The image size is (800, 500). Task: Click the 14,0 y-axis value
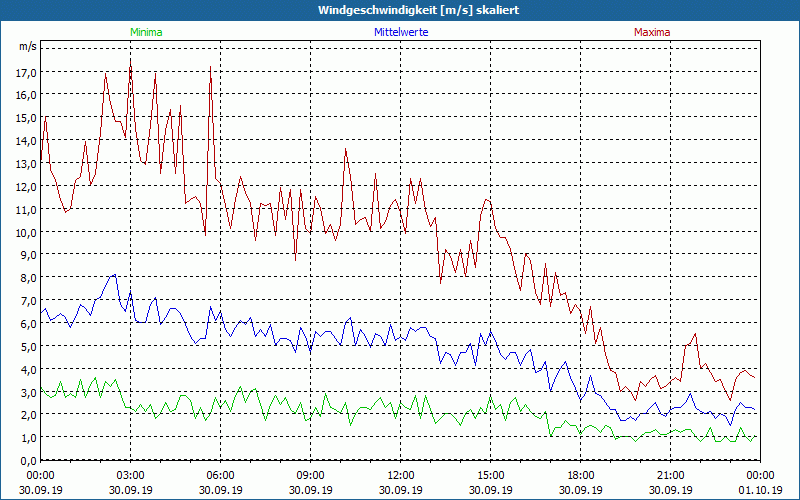point(27,141)
